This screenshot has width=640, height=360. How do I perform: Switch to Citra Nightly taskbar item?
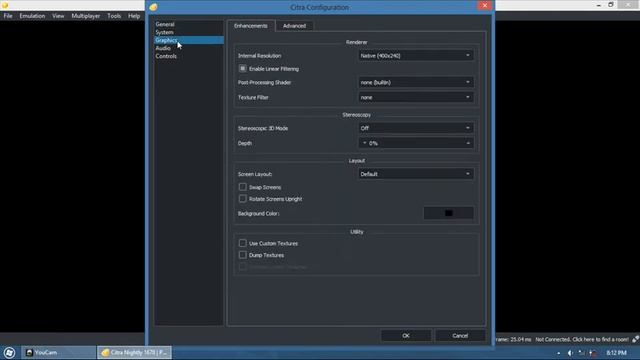[134, 352]
